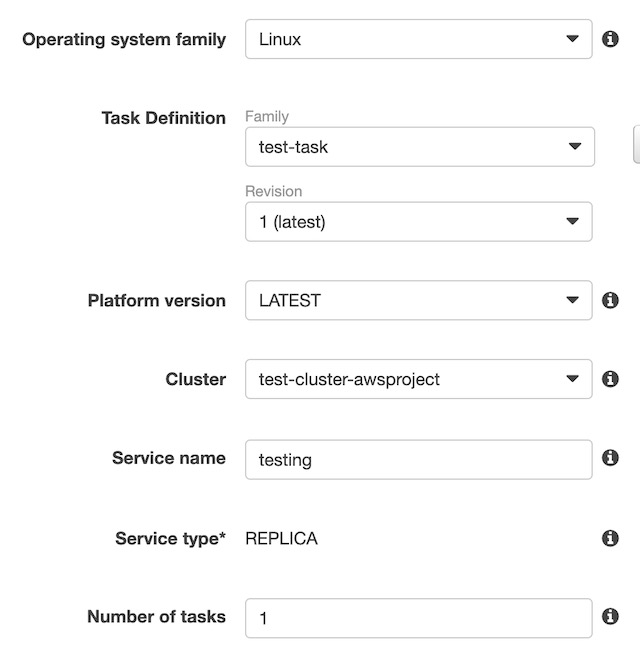This screenshot has width=640, height=651.
Task: Click the Task Definition label
Action: [163, 118]
